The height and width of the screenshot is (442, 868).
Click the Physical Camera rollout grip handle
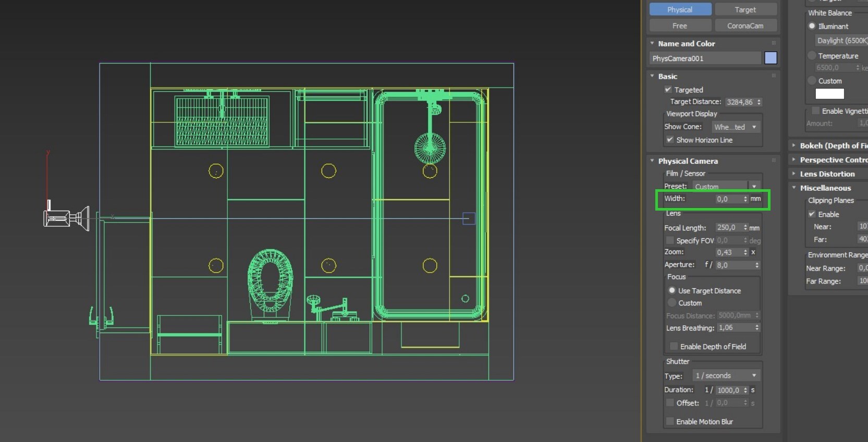(x=774, y=161)
